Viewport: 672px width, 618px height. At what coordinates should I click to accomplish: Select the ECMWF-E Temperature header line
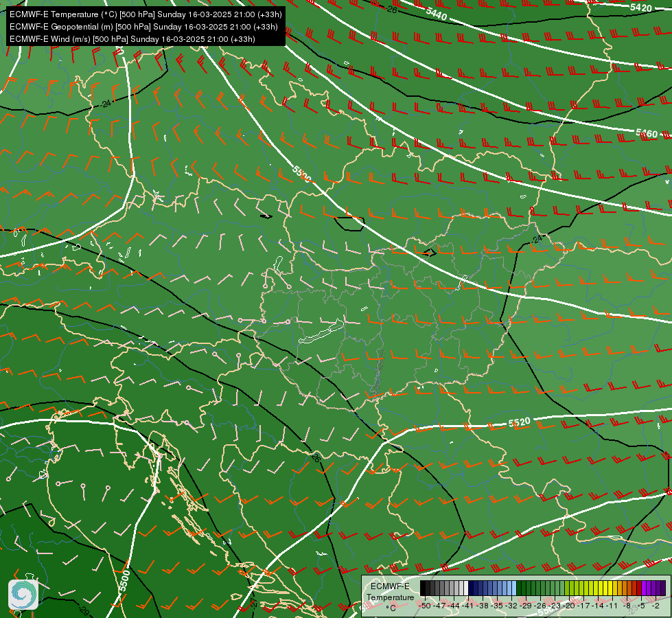pos(146,14)
